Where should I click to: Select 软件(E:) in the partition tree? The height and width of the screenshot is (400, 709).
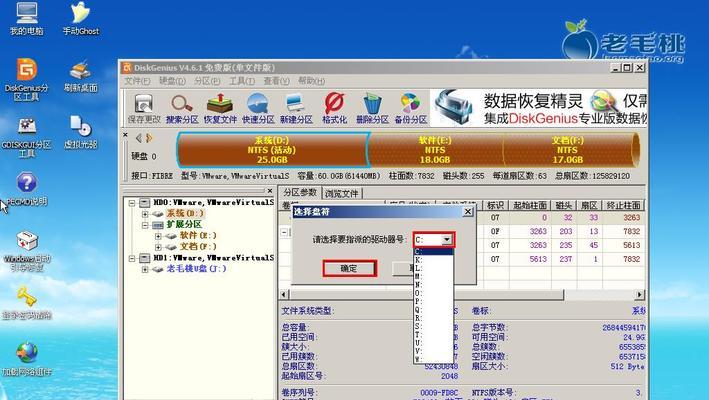click(x=198, y=235)
